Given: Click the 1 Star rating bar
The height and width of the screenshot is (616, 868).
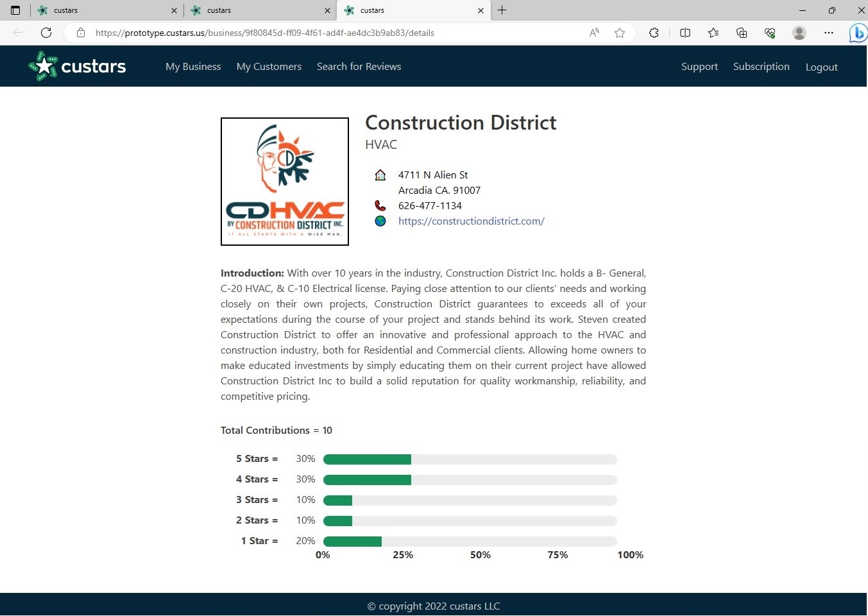Looking at the screenshot, I should 470,542.
